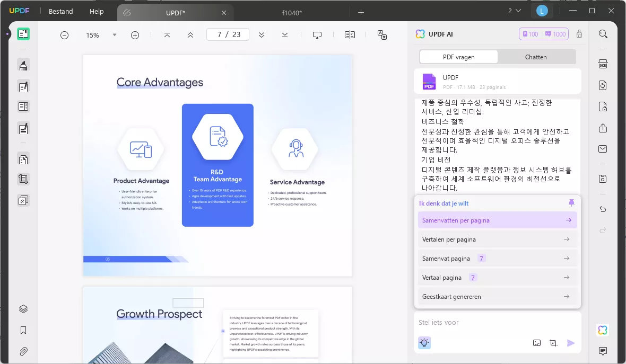626x364 pixels.
Task: Open the Layers panel icon
Action: 23,309
